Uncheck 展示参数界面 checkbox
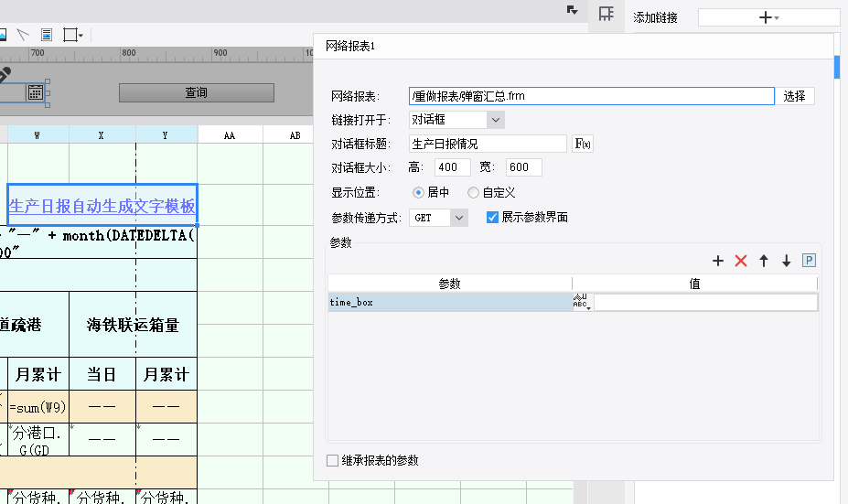Viewport: 848px width, 504px height. coord(492,218)
